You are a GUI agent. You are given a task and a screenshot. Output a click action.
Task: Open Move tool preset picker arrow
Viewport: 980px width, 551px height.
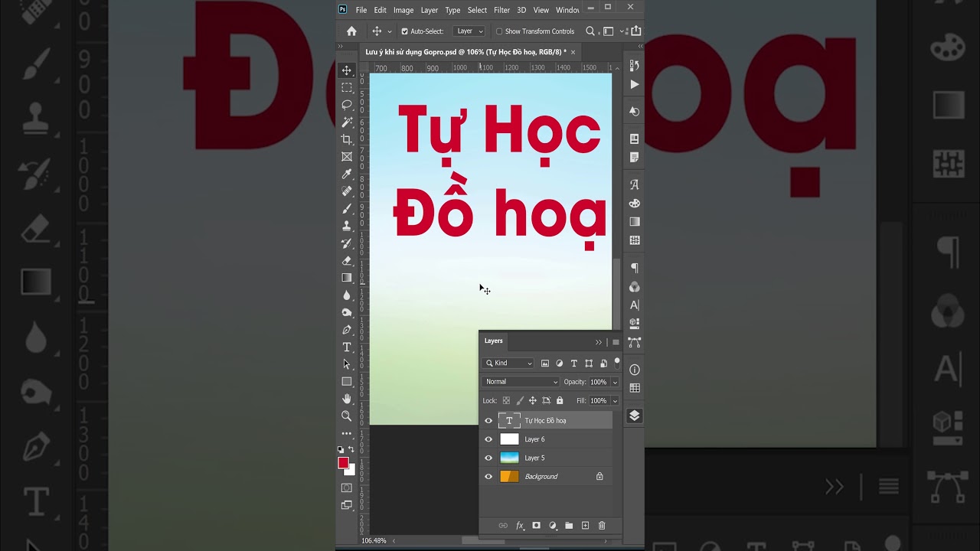[390, 31]
